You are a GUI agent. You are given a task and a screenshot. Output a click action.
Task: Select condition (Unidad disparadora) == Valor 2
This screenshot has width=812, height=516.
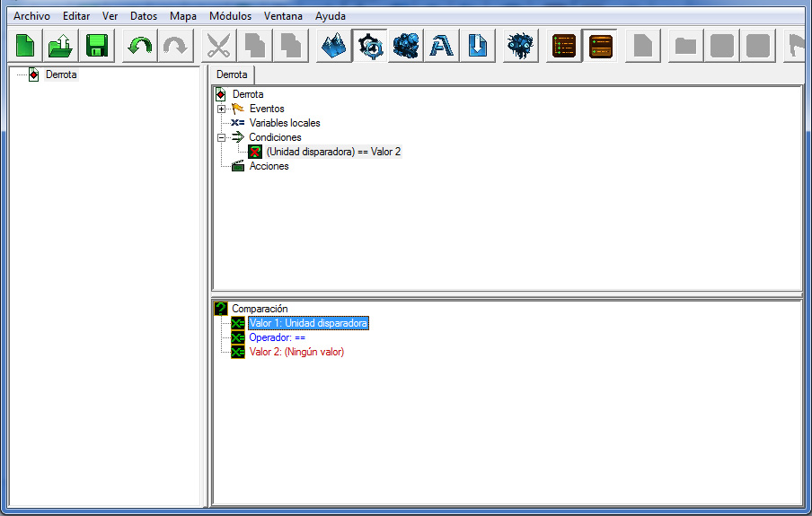click(x=333, y=152)
